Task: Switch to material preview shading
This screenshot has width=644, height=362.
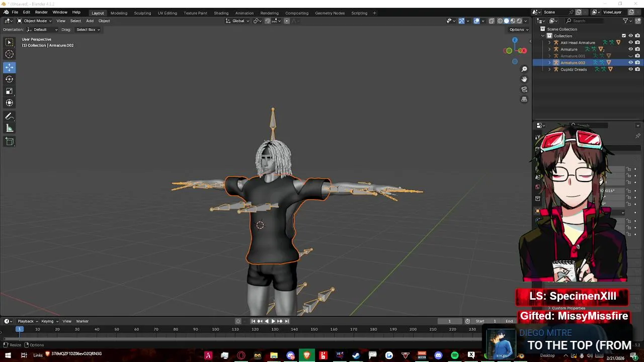Action: [513, 21]
